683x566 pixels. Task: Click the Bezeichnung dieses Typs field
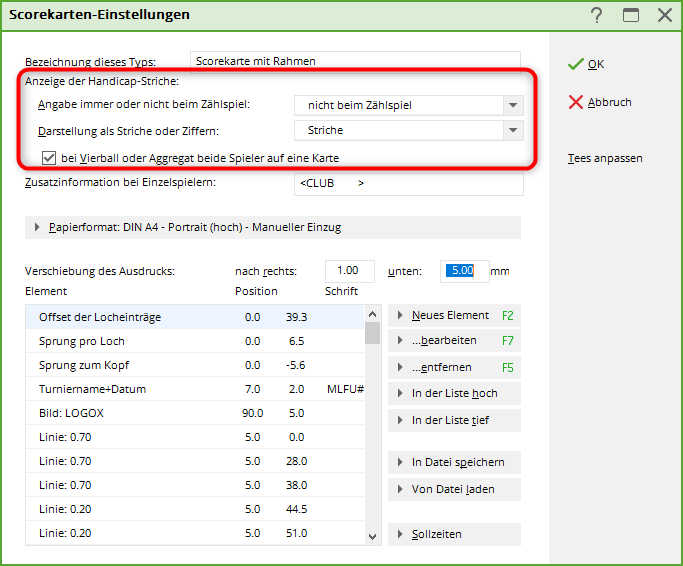click(x=354, y=61)
